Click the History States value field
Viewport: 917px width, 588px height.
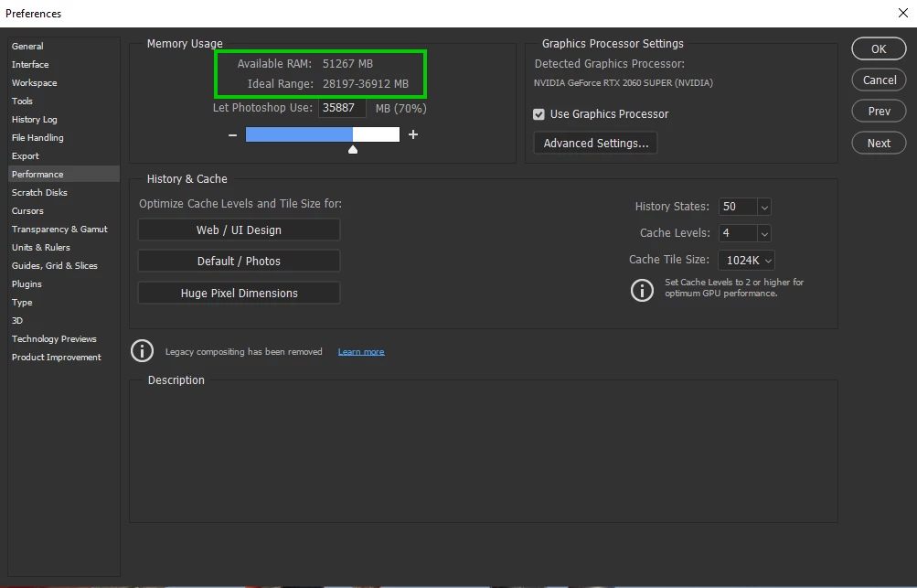click(738, 207)
